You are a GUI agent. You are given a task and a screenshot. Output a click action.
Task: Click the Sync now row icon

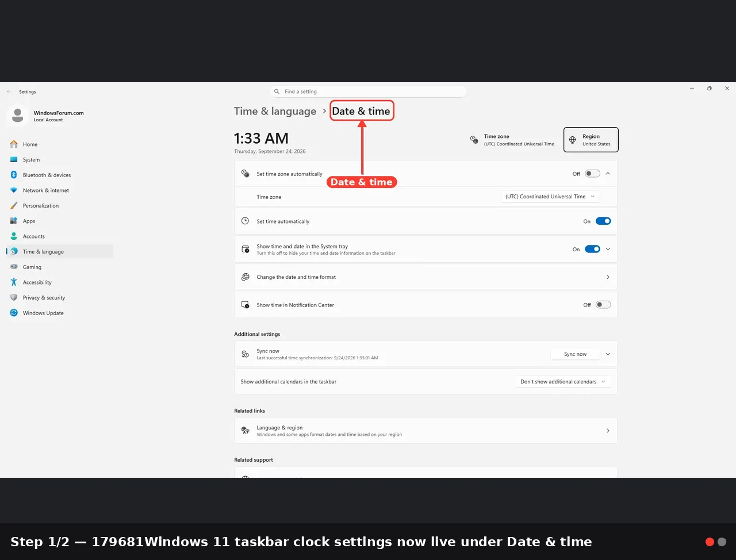[x=246, y=354]
